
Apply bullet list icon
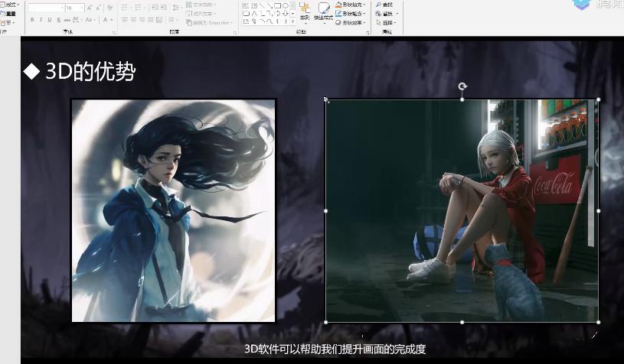pyautogui.click(x=126, y=8)
